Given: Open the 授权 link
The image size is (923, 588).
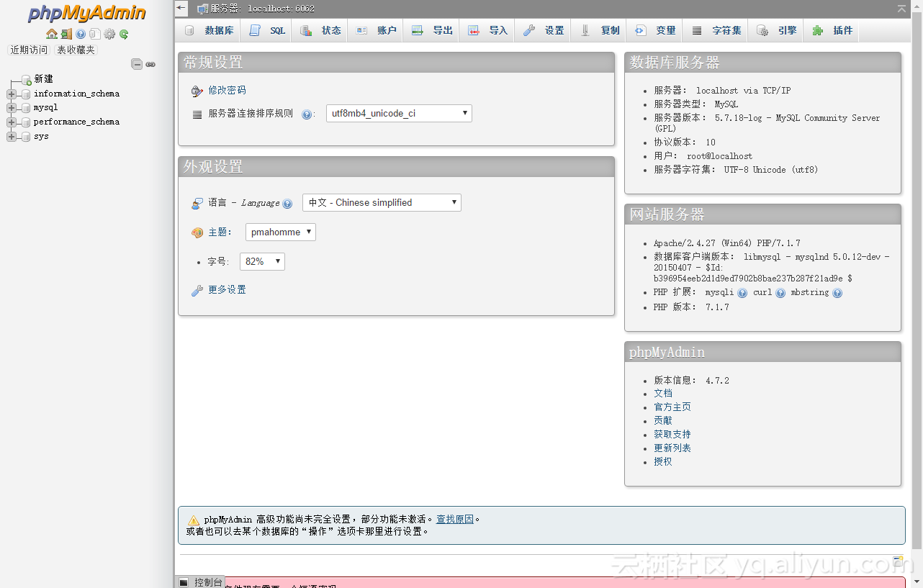Looking at the screenshot, I should click(663, 461).
